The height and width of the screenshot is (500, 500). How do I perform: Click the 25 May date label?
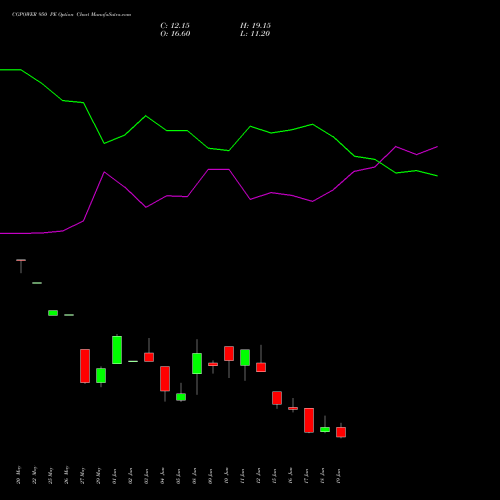tap(50, 475)
